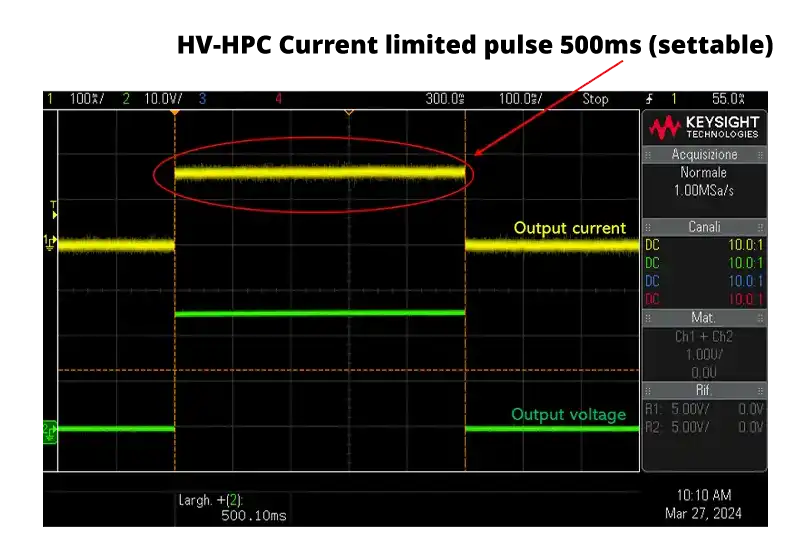Select the channel 1 number in the top bar
811x548 pixels.
coord(50,99)
